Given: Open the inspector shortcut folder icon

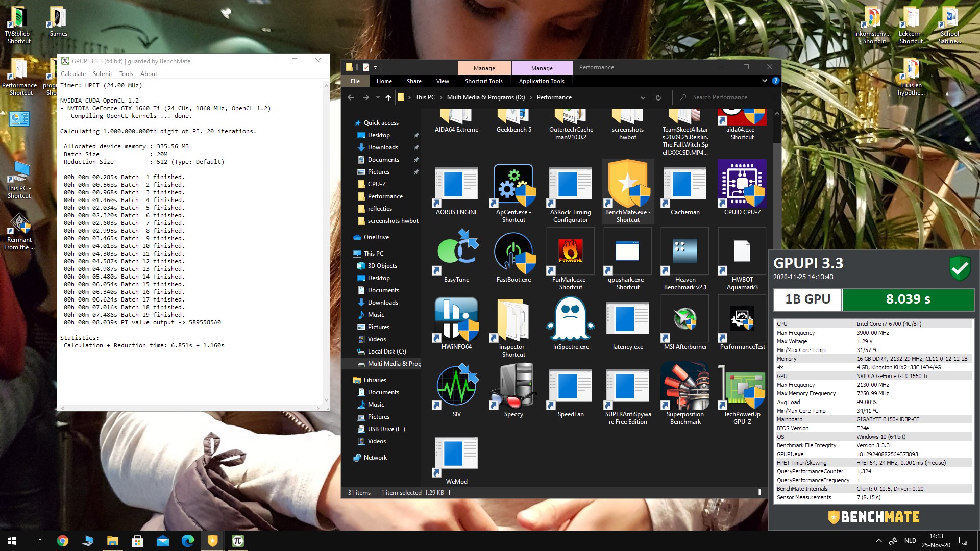Looking at the screenshot, I should 513,320.
